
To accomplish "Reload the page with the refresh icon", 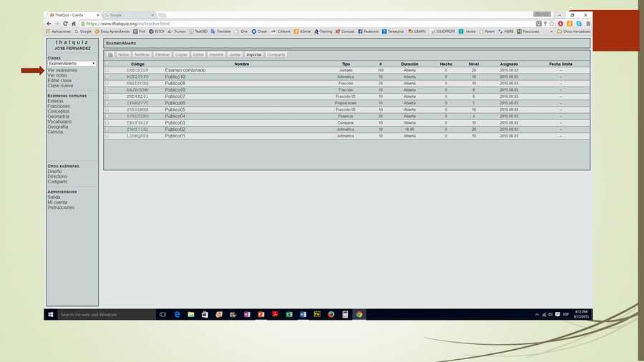I will (x=65, y=24).
